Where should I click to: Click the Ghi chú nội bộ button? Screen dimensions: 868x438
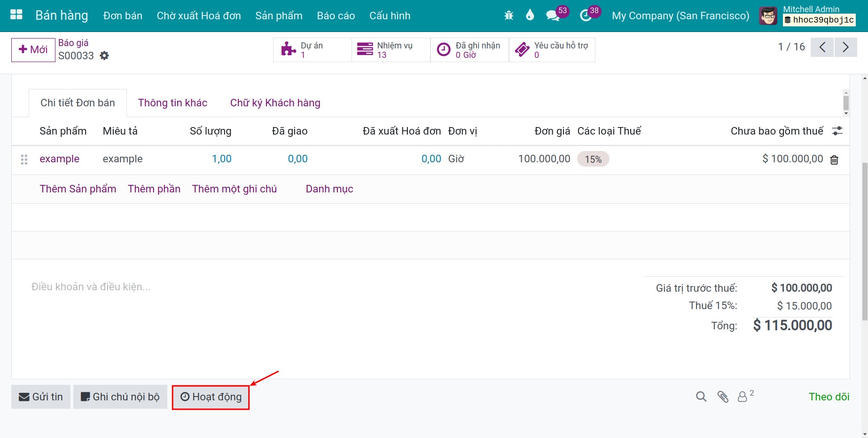(x=120, y=397)
